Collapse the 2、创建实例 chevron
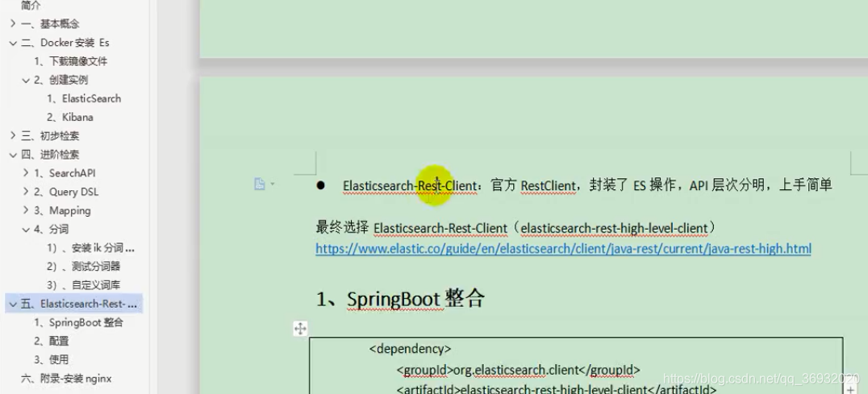 tap(26, 80)
